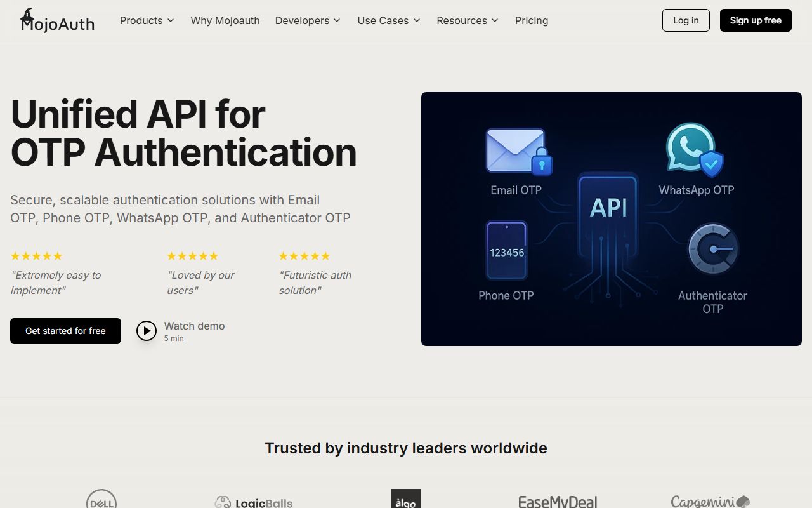Click the Sign up free button
This screenshot has width=812, height=508.
755,20
